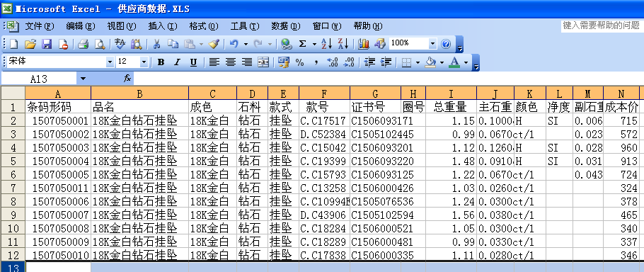Image resolution: width=644 pixels, height=272 pixels.
Task: Open the Name Box dropdown arrow
Action: coord(84,79)
